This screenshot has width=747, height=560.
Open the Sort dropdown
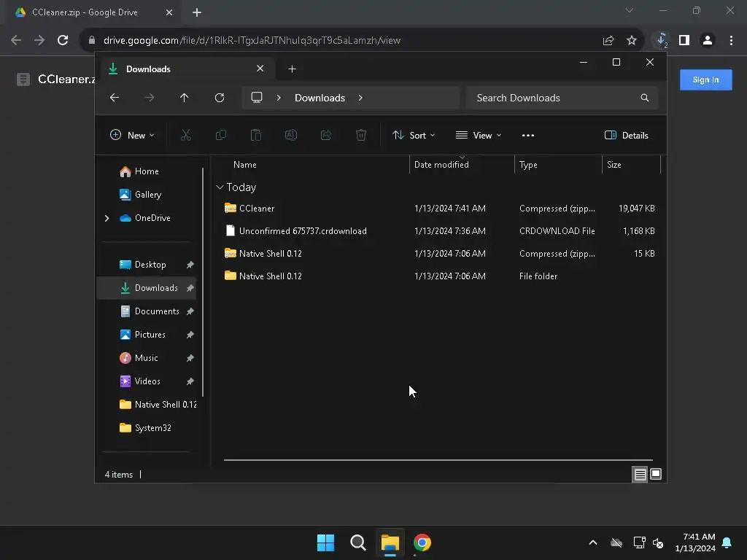click(x=414, y=135)
